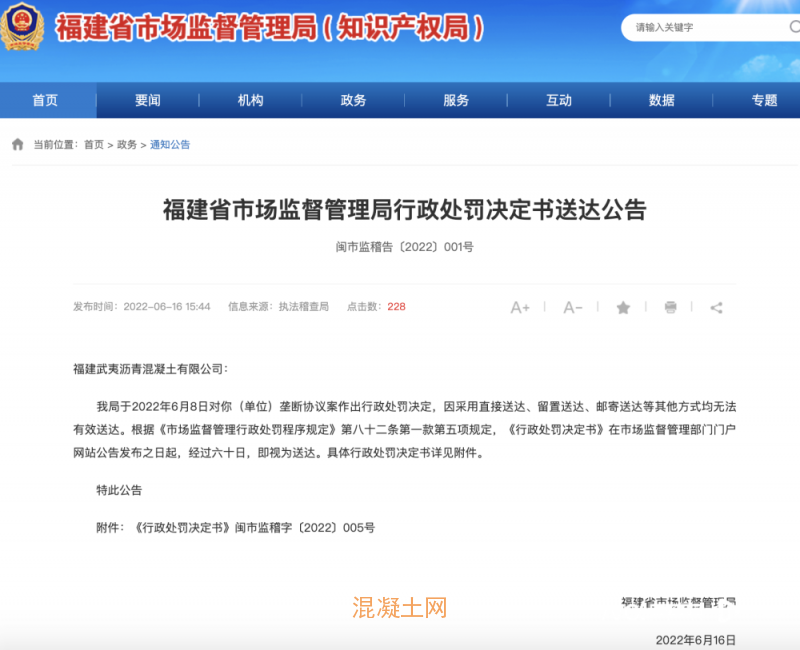Viewport: 800px width, 650px height.
Task: Open the 要闻 navigation tab
Action: pyautogui.click(x=148, y=100)
